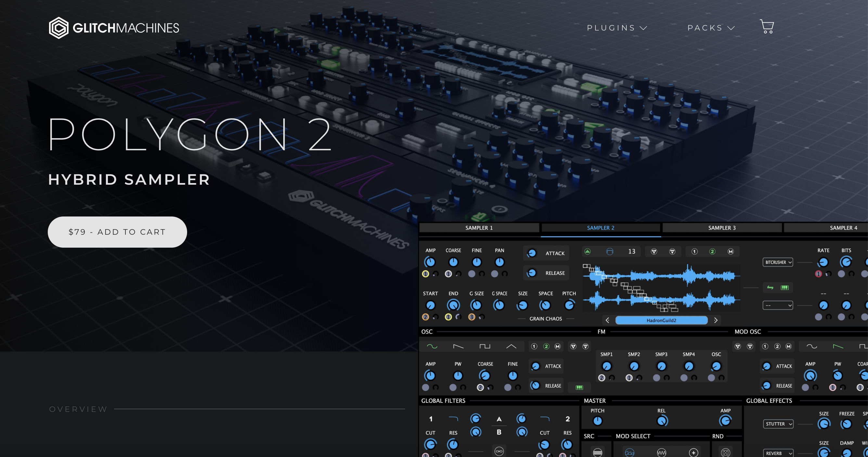The image size is (868, 457).
Task: Switch to the SAMPLER 3 tab
Action: pos(722,228)
